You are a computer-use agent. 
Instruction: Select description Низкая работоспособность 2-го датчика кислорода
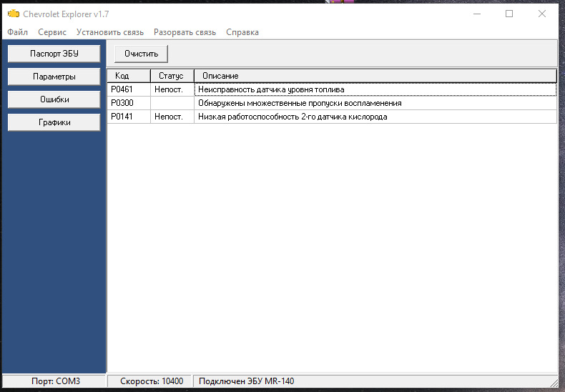pos(375,117)
